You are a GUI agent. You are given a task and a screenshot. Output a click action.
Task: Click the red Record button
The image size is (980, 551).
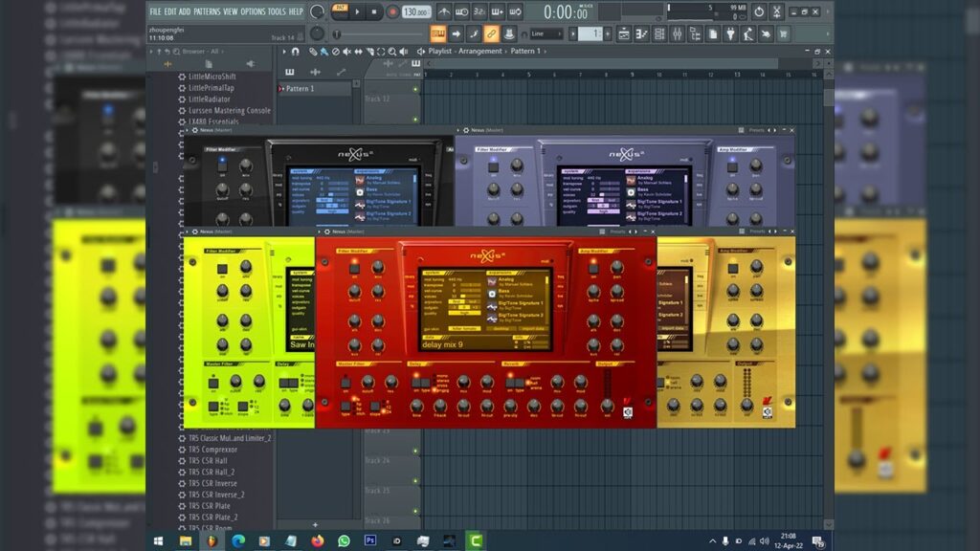click(x=392, y=12)
